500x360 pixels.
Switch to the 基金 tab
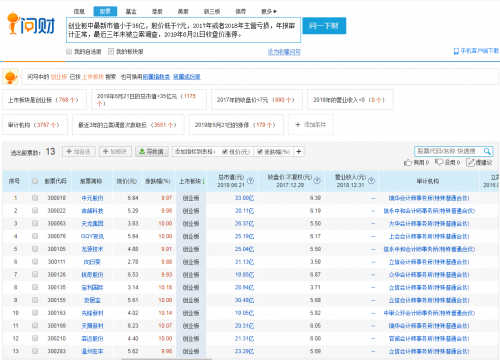[131, 11]
